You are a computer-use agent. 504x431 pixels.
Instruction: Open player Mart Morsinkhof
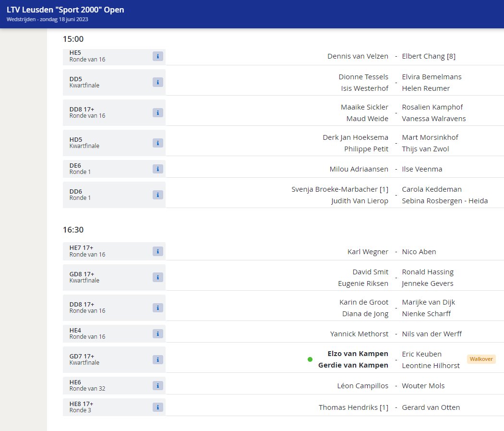click(430, 137)
